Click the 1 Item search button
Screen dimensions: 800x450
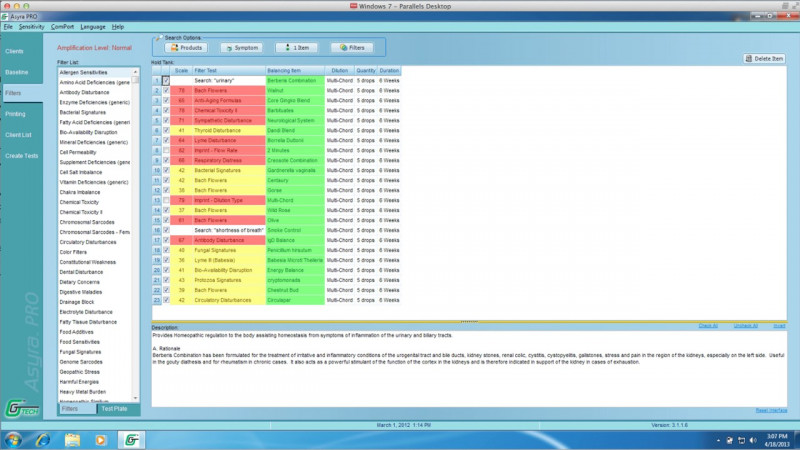coord(297,47)
